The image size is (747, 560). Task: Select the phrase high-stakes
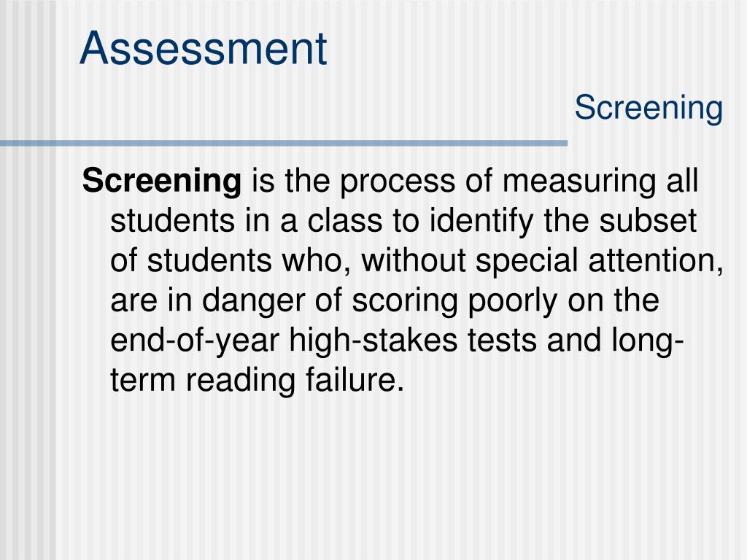[x=373, y=341]
